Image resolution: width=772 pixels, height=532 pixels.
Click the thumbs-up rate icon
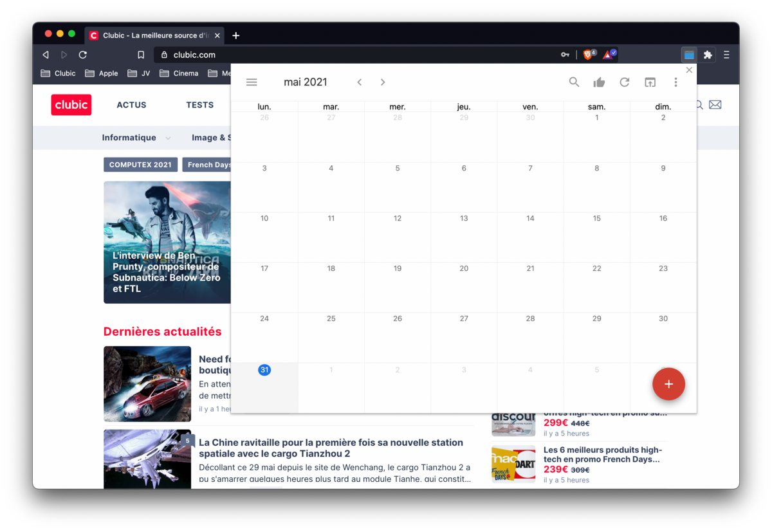(x=599, y=82)
